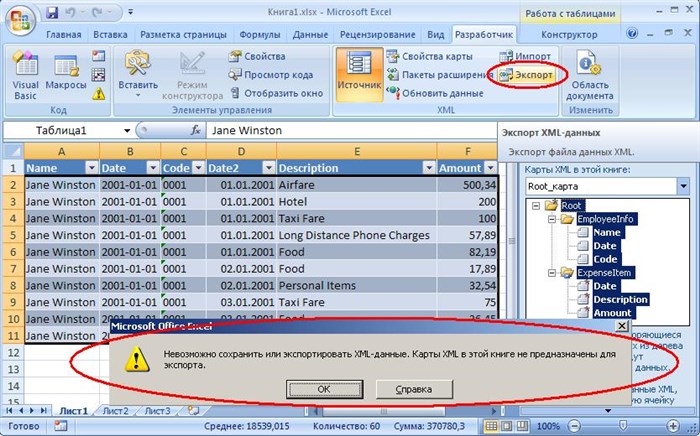
Task: Close the Microsoft Office Excel dialog
Action: click(621, 326)
